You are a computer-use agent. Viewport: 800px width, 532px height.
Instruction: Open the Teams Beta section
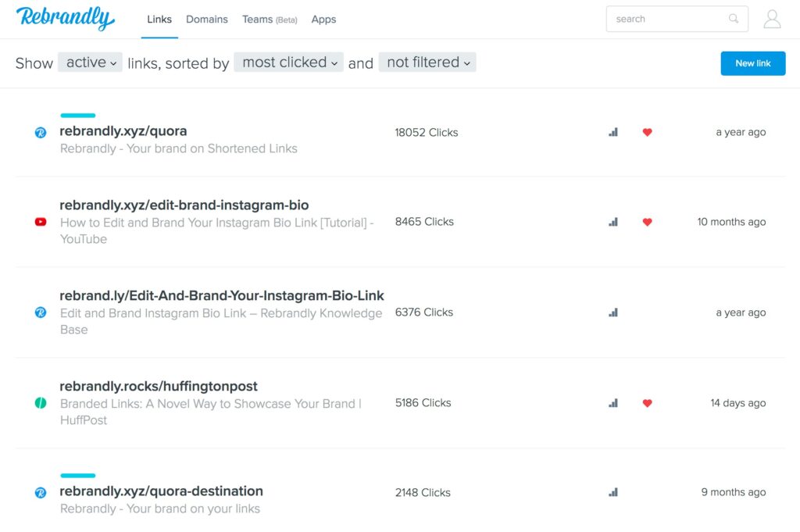pos(270,19)
